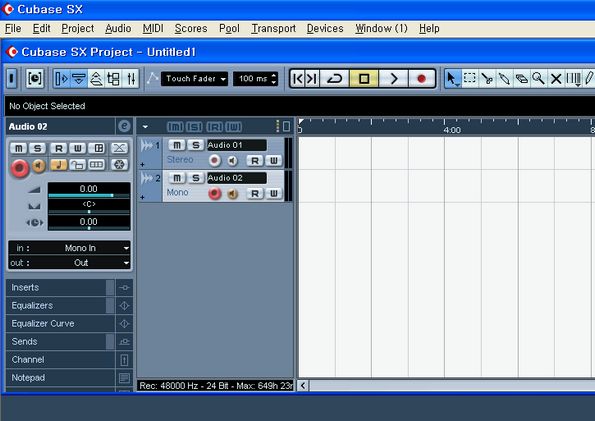Expand the Equalizer Curve section
Screen dimensions: 595x421
pos(60,323)
